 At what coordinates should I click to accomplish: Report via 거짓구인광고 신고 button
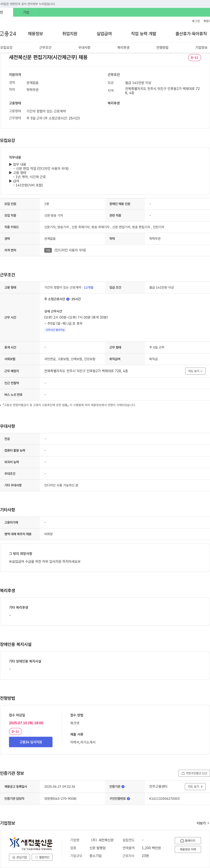194,773
